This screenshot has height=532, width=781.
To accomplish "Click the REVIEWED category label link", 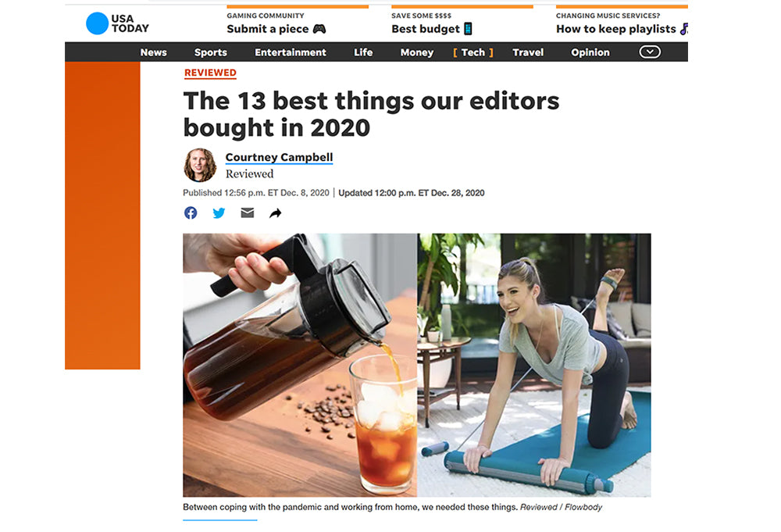I will [210, 73].
